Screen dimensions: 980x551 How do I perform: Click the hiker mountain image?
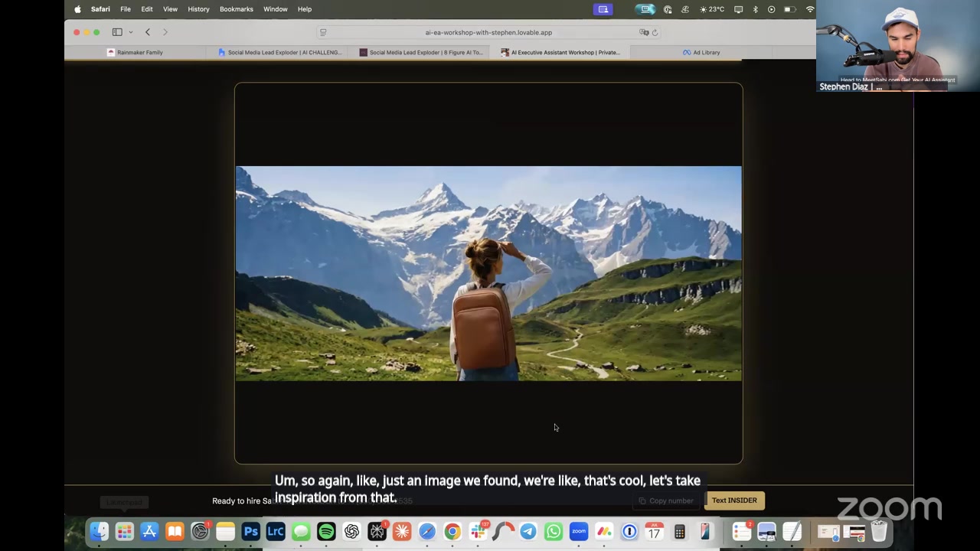pyautogui.click(x=488, y=273)
